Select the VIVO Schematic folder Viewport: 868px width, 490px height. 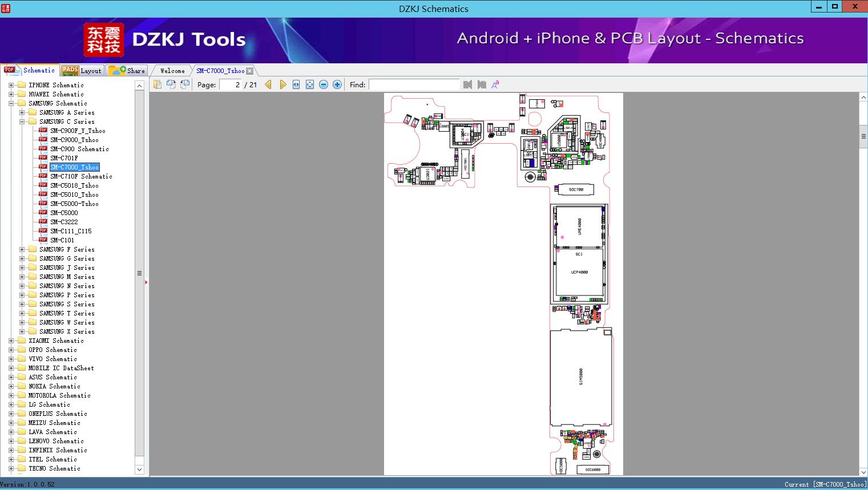tap(53, 359)
